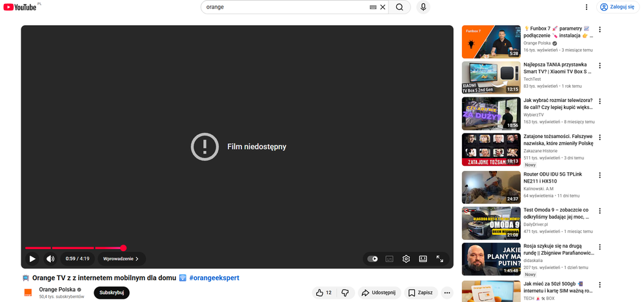Screen dimensions: 644x302
Task: Click the magnifying glass search button
Action: [x=399, y=7]
